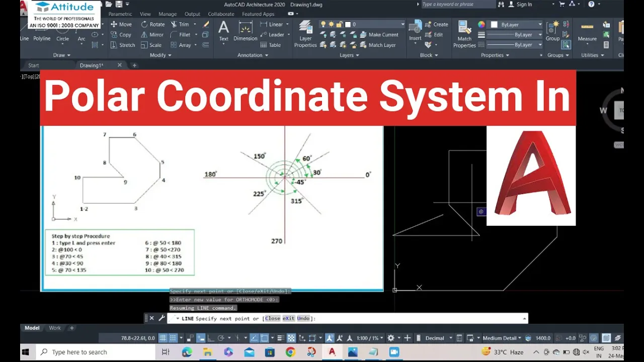The height and width of the screenshot is (362, 644).
Task: Toggle snap mode in status bar
Action: [x=173, y=338]
